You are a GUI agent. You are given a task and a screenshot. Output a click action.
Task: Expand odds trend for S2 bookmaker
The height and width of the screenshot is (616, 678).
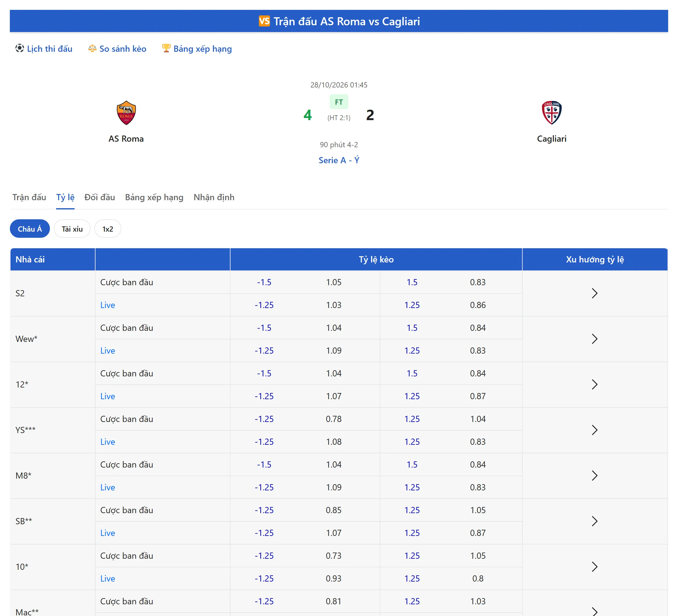(x=594, y=294)
